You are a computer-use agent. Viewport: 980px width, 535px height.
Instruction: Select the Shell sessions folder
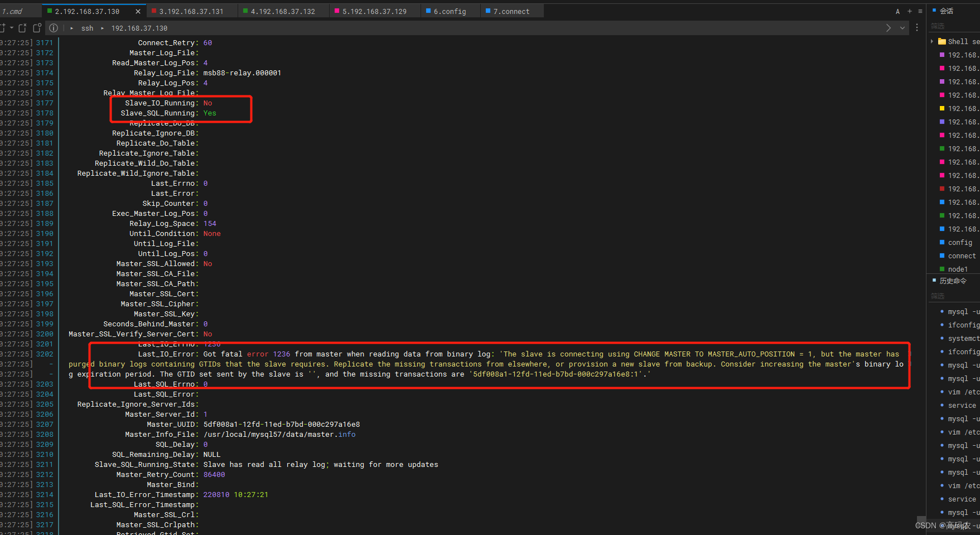point(959,41)
